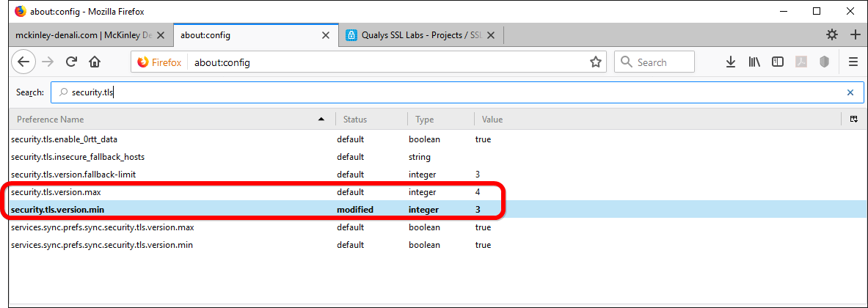This screenshot has height=308, width=868.
Task: Clear the security.tls preference search
Action: click(850, 92)
